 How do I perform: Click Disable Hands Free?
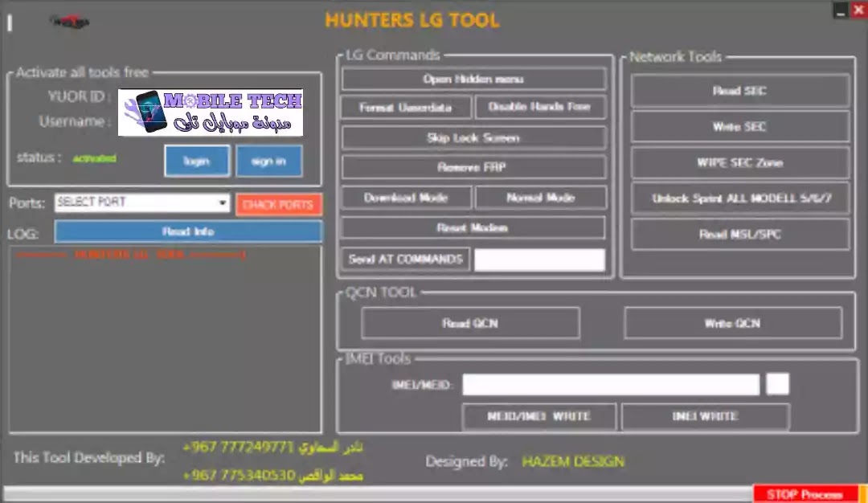[x=541, y=107]
